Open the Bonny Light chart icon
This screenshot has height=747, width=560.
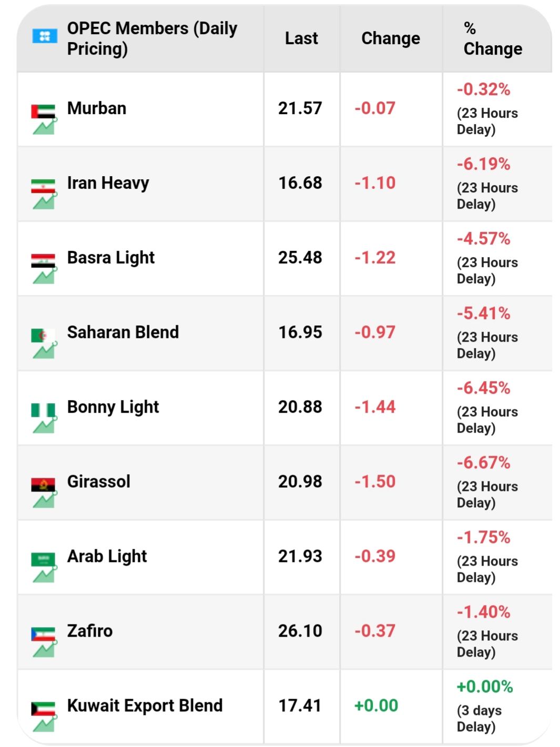(45, 425)
